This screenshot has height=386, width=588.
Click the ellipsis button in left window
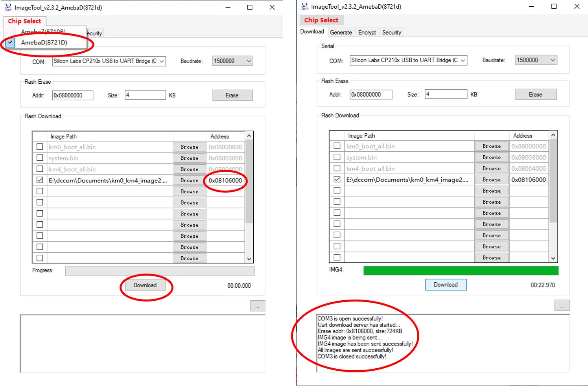tap(258, 306)
